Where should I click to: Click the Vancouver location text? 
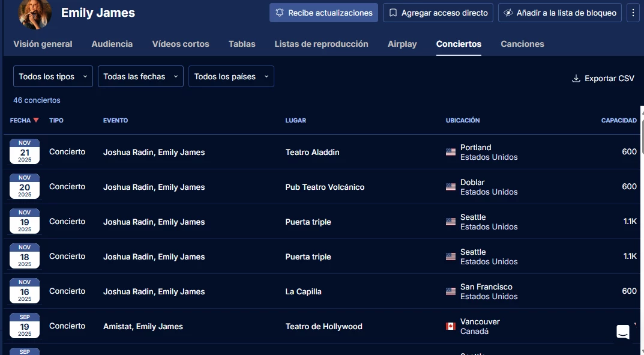coord(480,321)
